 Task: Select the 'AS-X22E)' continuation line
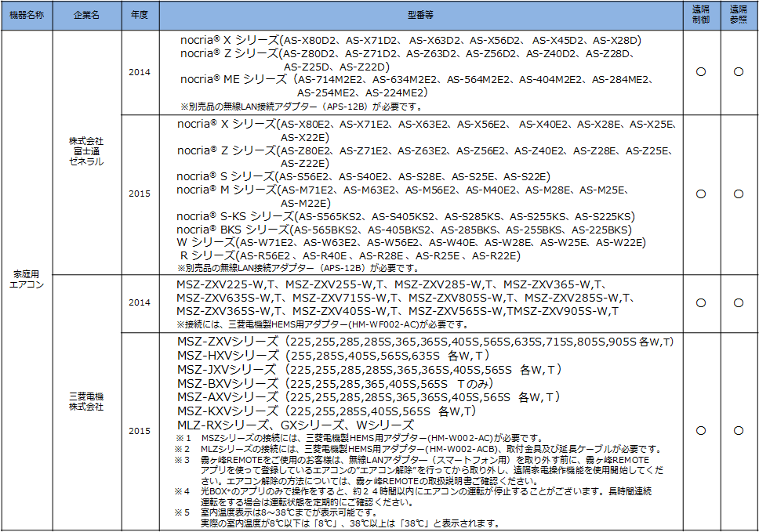305,137
